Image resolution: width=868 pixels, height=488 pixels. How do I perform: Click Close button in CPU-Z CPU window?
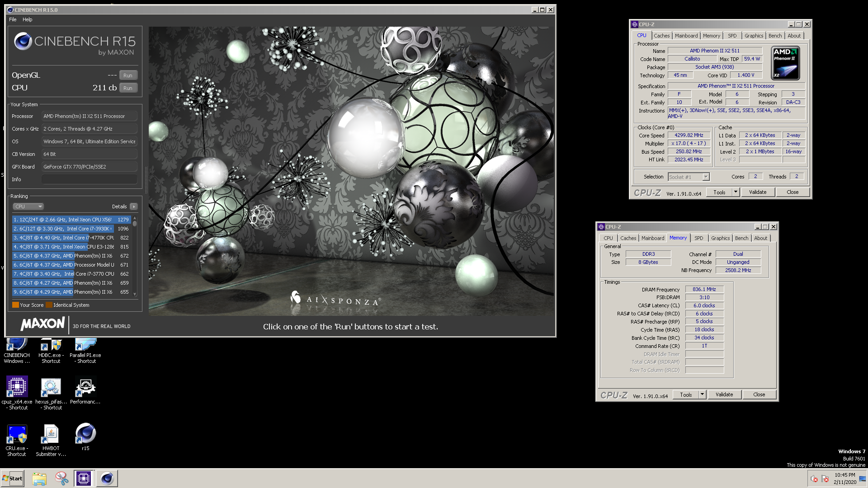click(793, 192)
